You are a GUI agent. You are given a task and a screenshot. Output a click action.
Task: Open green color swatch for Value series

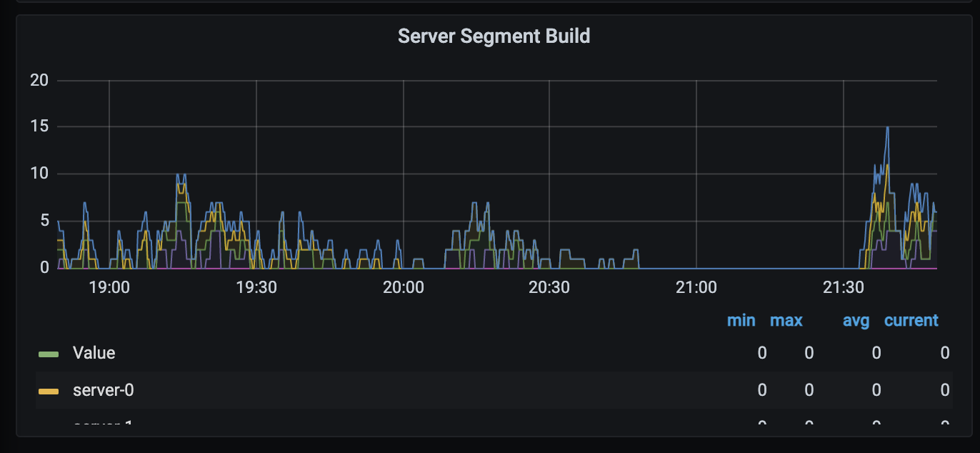point(48,354)
